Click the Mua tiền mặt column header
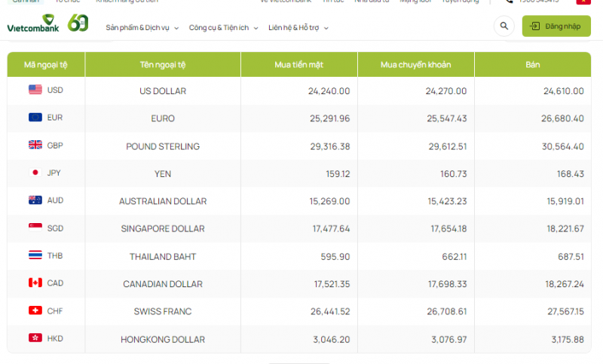The width and height of the screenshot is (603, 364). 299,65
